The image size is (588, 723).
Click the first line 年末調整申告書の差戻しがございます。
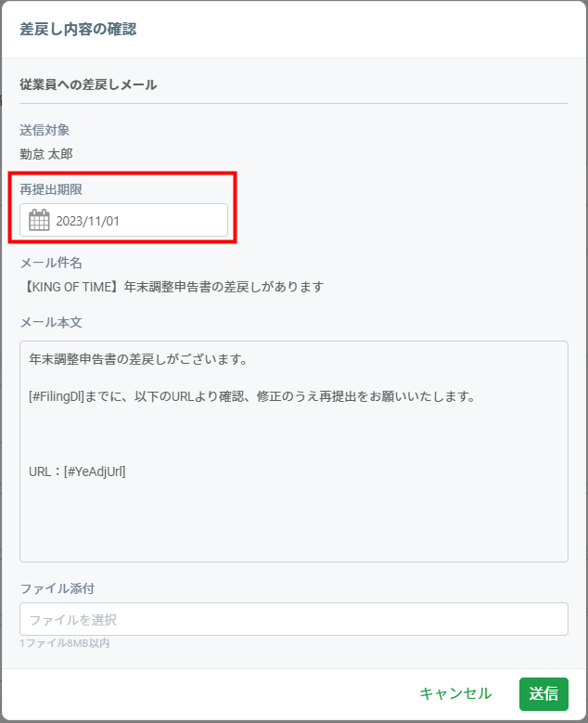coord(138,359)
